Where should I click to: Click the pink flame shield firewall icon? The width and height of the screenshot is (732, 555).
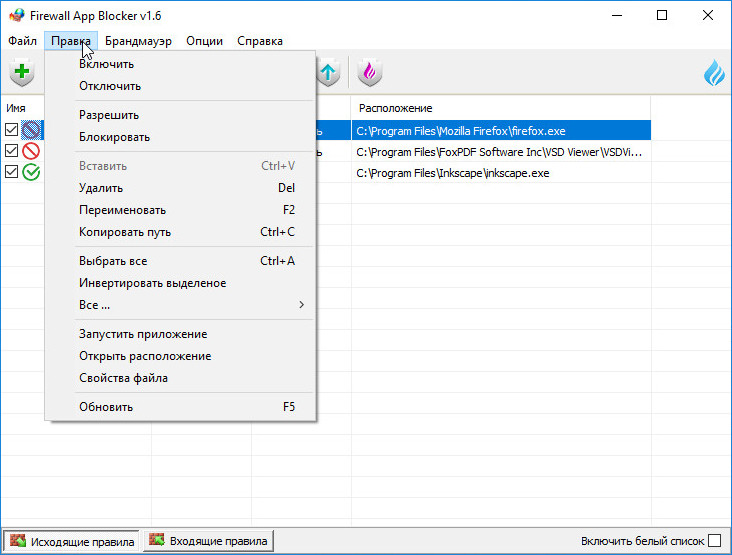coord(370,72)
